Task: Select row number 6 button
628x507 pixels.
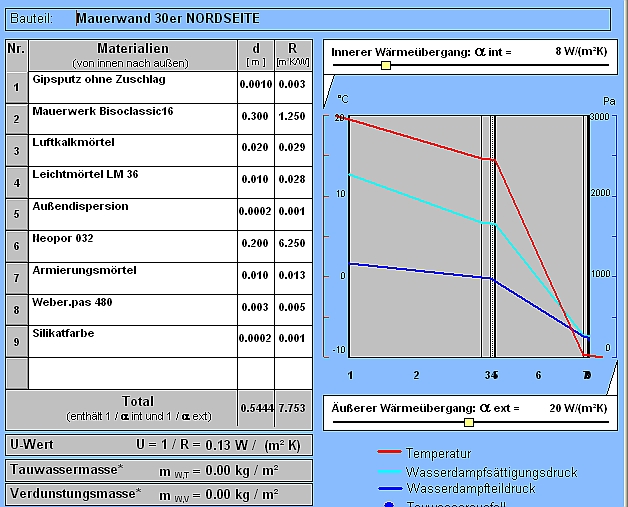Action: [17, 246]
